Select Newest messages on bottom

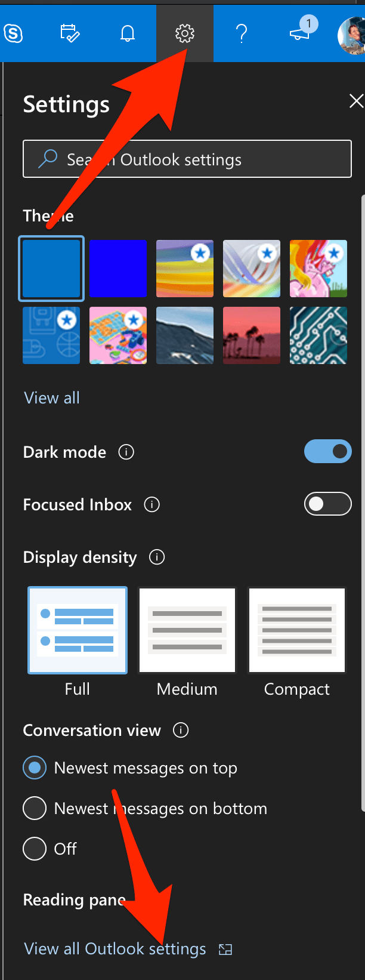click(145, 809)
